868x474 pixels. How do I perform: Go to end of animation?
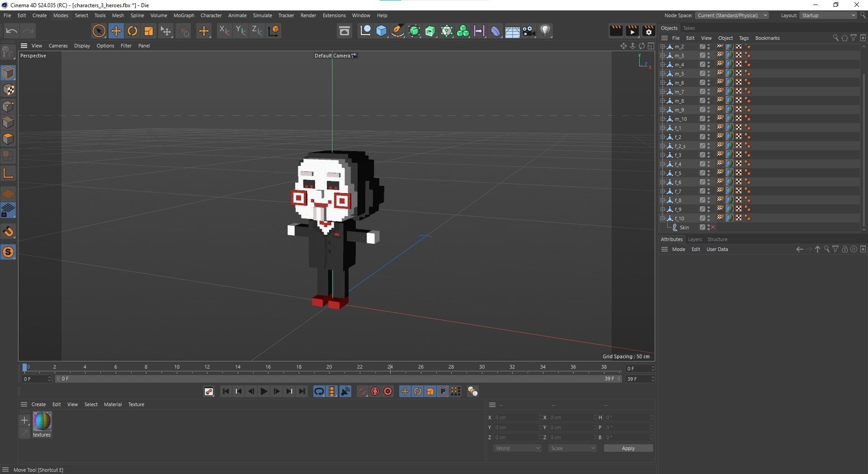pyautogui.click(x=302, y=392)
